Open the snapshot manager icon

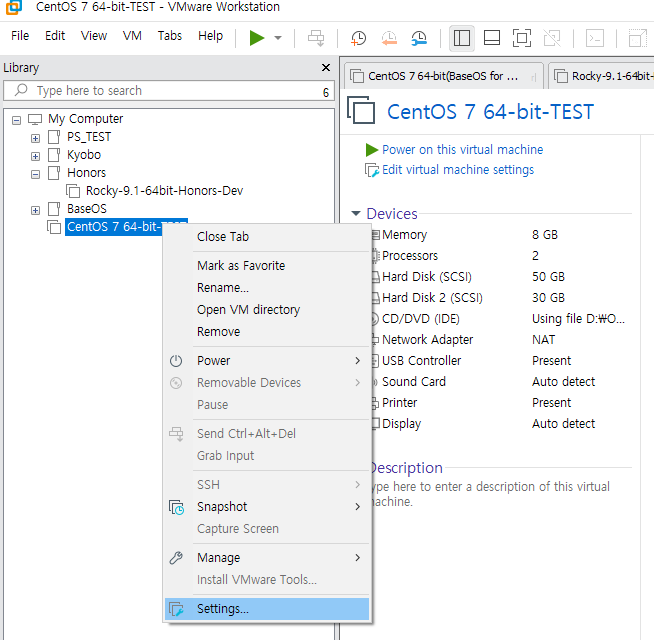[419, 38]
